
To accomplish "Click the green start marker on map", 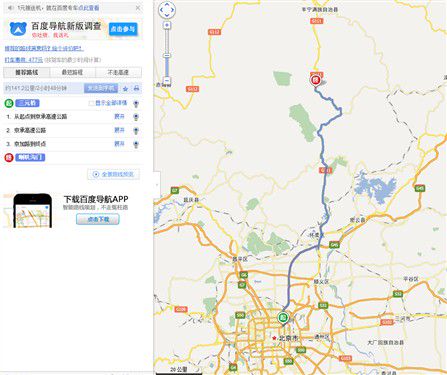I will (283, 318).
